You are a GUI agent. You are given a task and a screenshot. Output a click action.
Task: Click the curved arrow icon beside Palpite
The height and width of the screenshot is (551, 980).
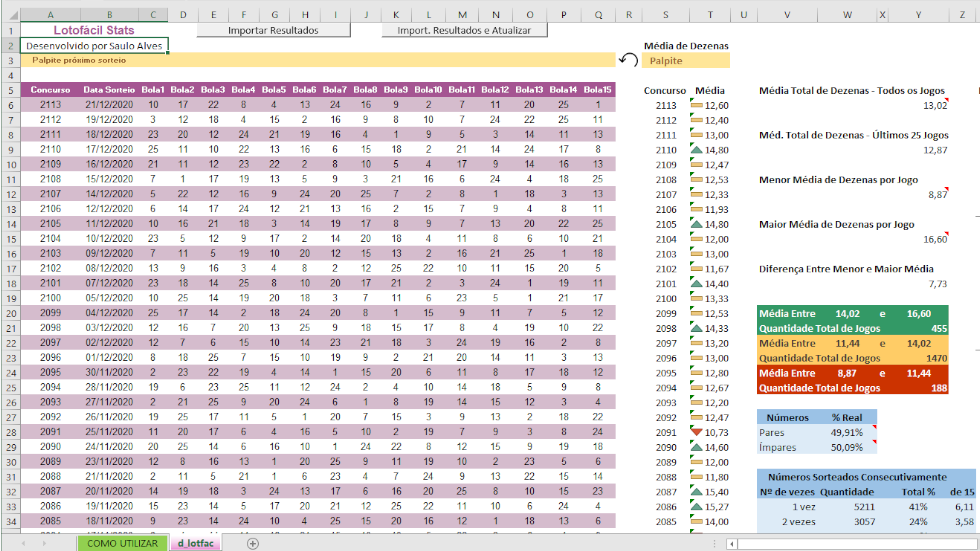[628, 60]
